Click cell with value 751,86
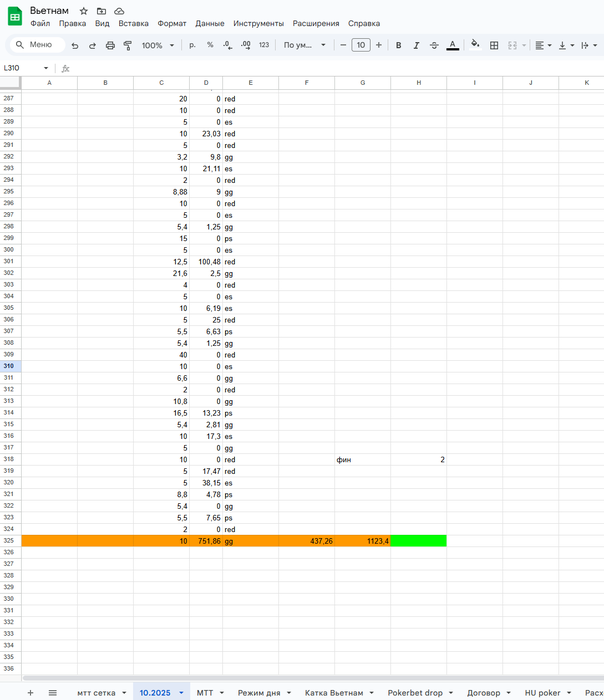Viewport: 604px width, 700px height. coord(206,541)
